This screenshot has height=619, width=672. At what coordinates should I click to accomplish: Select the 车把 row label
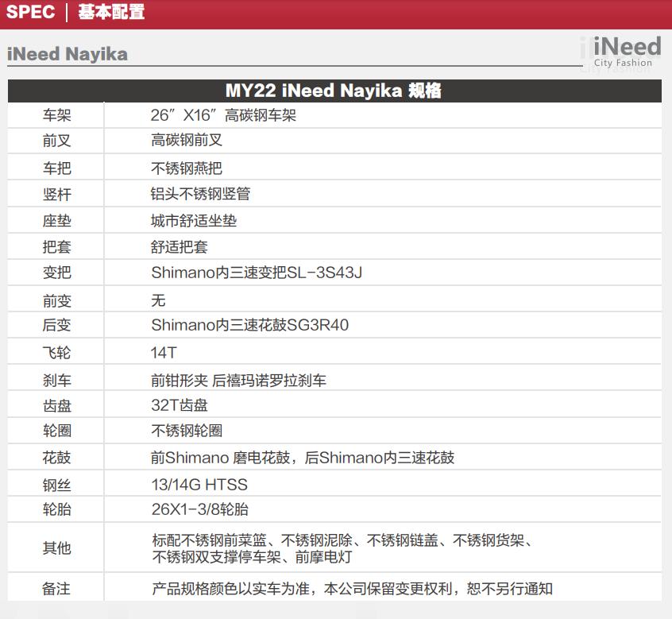pyautogui.click(x=56, y=168)
